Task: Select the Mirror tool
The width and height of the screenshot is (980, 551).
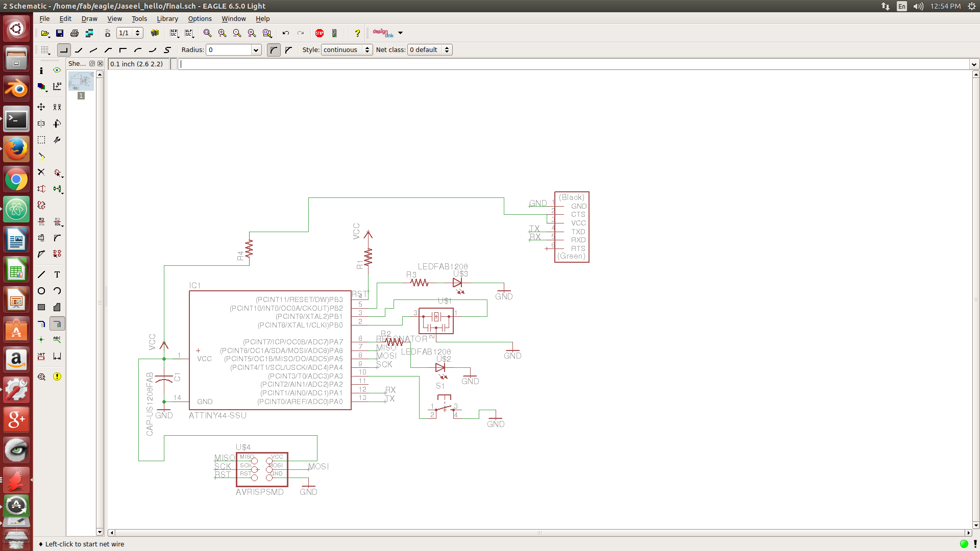Action: pyautogui.click(x=41, y=123)
